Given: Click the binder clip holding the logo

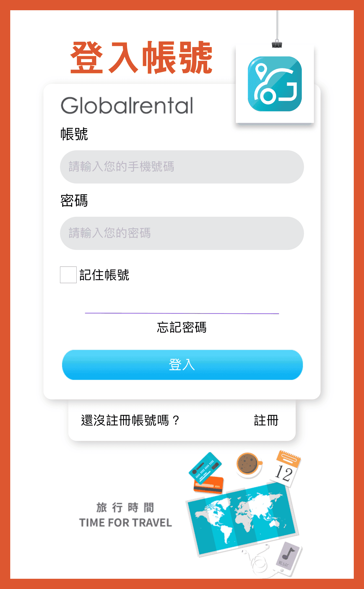Looking at the screenshot, I should pos(277,44).
